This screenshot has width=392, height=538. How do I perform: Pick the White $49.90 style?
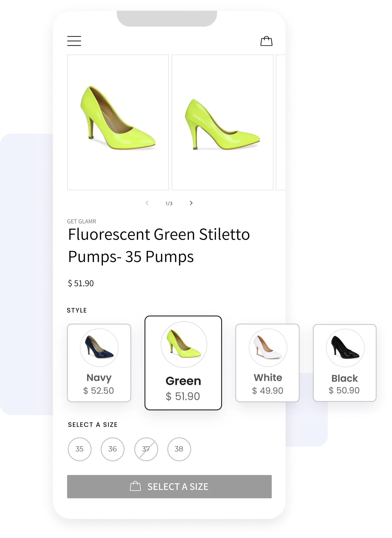click(267, 363)
